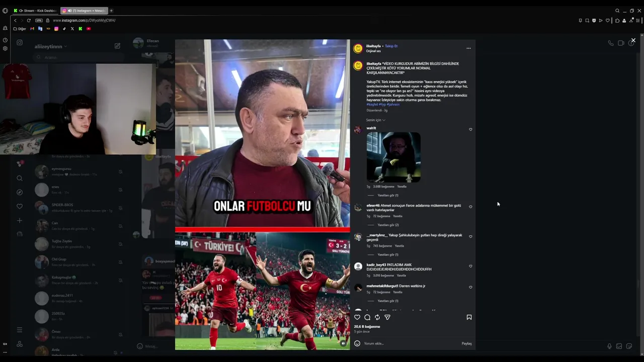The height and width of the screenshot is (362, 644).
Task: Like the comment by efewr46
Action: [470, 207]
